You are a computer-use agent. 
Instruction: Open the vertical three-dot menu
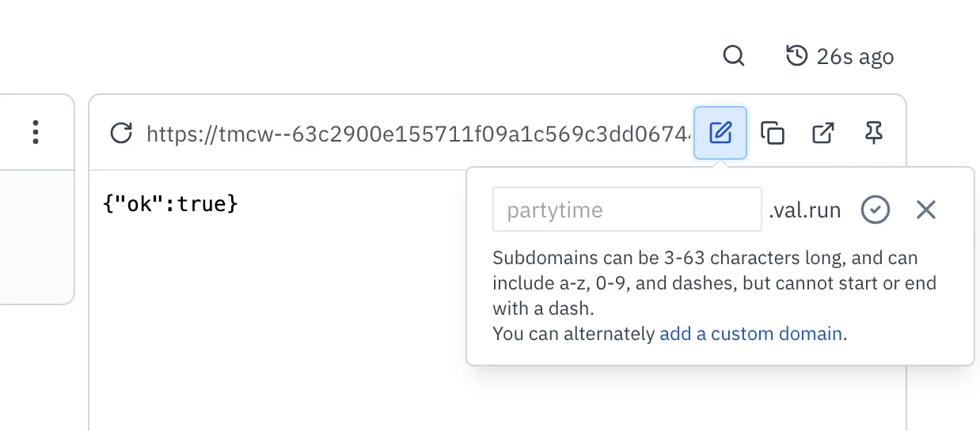[35, 132]
